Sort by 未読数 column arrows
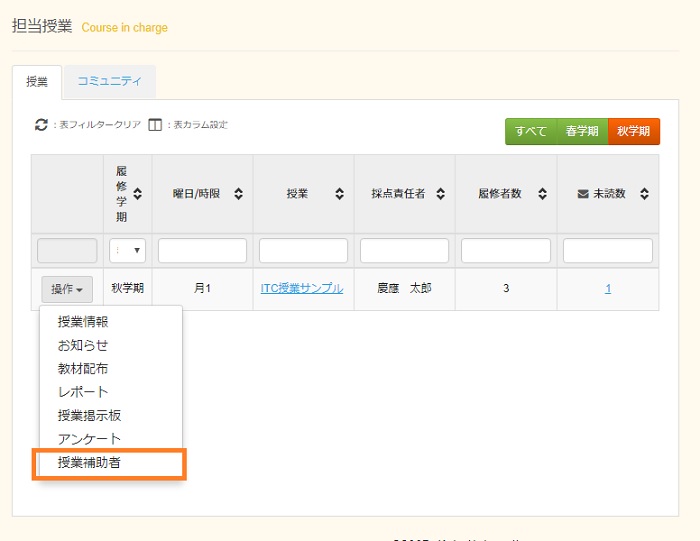700x541 pixels. click(x=644, y=194)
